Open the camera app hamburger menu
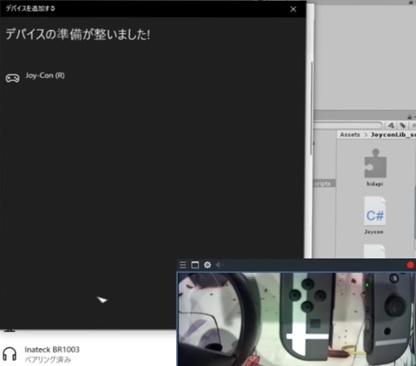This screenshot has height=366, width=416. pyautogui.click(x=183, y=265)
